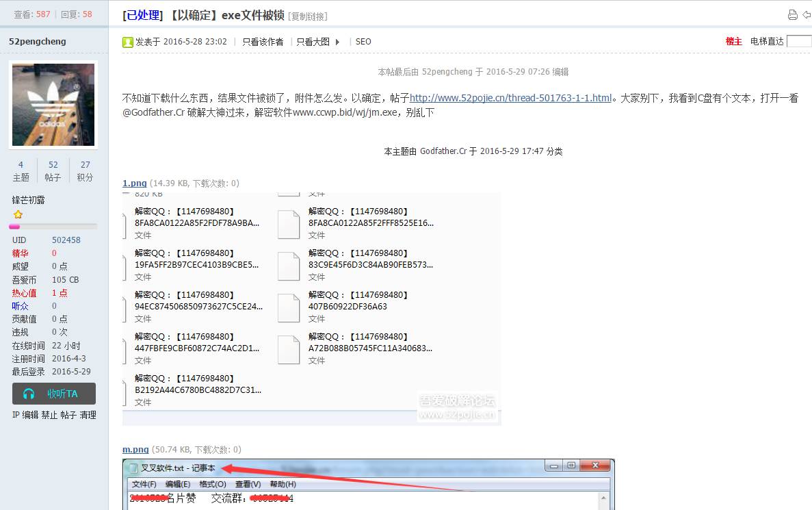Click the 锋芒初露 user group label
The image size is (812, 510).
pos(29,200)
